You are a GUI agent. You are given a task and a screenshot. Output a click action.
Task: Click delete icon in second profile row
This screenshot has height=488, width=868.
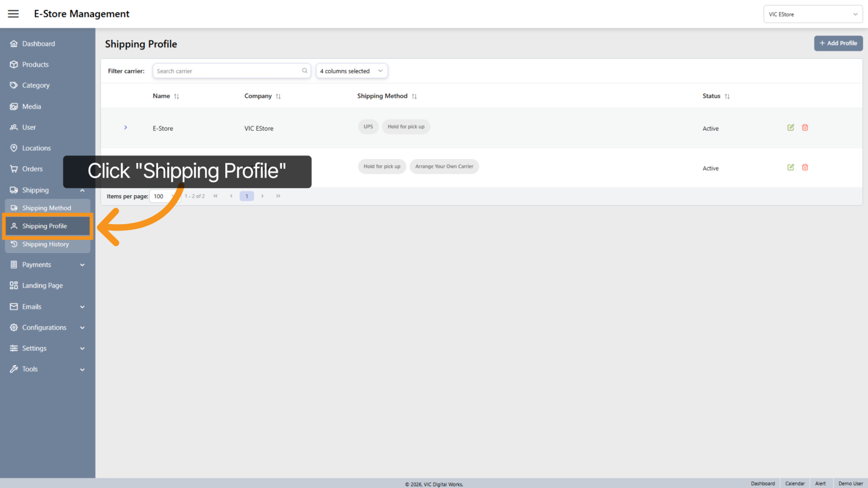[805, 167]
